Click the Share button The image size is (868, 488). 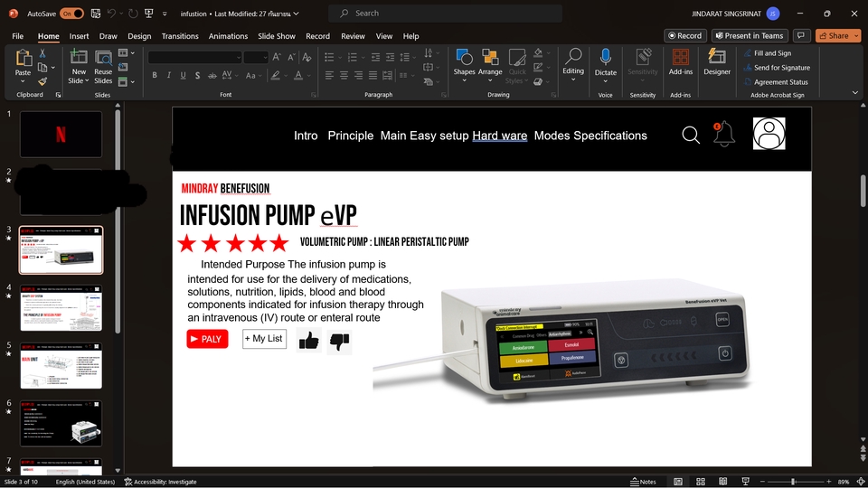point(835,35)
